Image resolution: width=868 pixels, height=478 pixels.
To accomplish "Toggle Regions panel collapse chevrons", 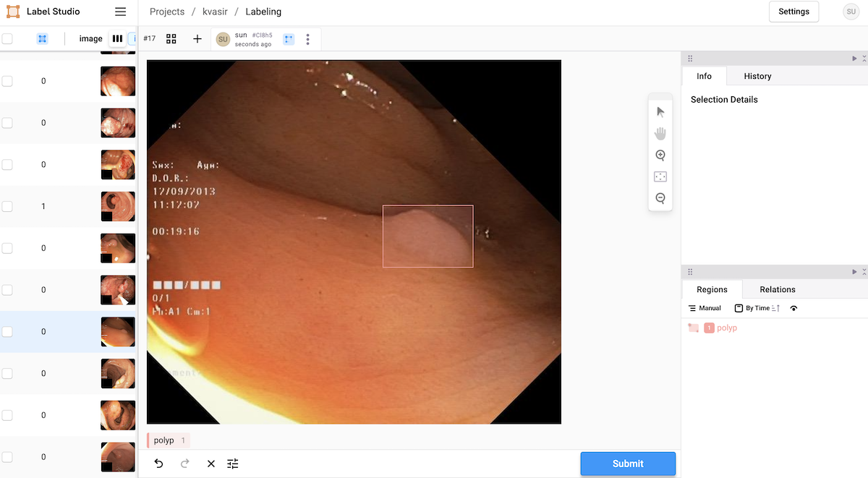I will 864,272.
